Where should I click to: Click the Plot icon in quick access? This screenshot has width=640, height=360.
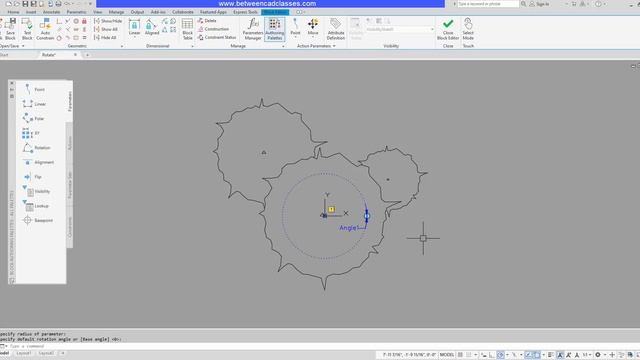pos(58,4)
